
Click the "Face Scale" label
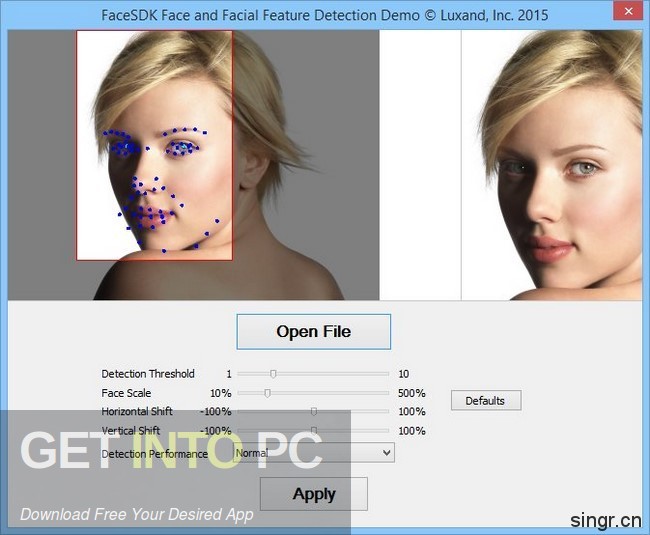[126, 393]
